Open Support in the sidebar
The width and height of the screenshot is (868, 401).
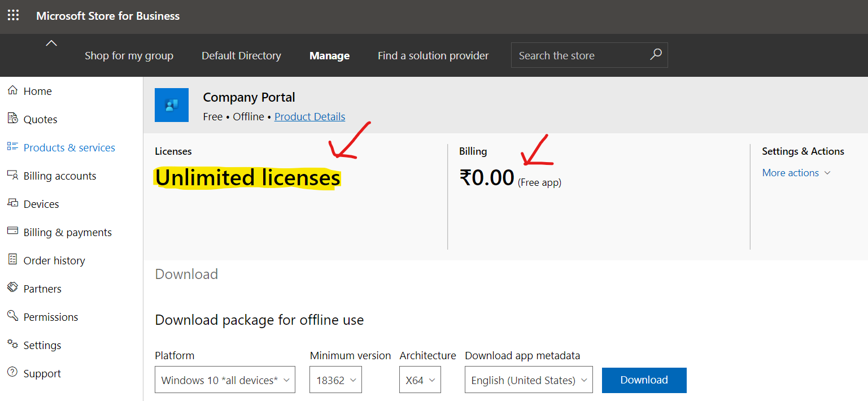click(42, 373)
